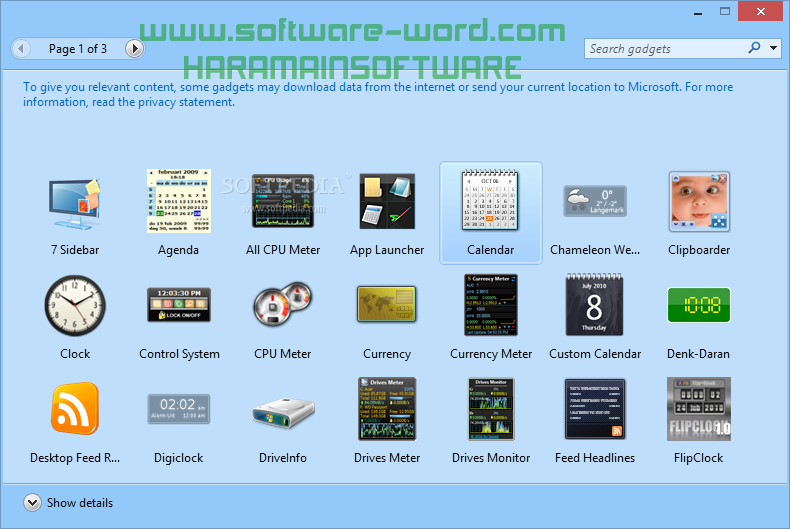The image size is (790, 529).
Task: Click the Calendar label text
Action: (x=490, y=250)
